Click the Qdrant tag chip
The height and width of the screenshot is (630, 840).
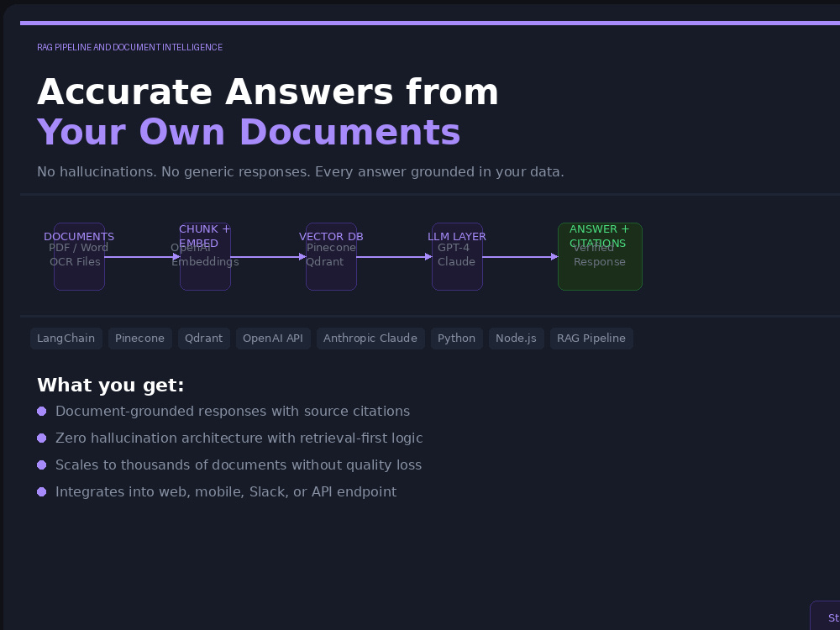(203, 339)
